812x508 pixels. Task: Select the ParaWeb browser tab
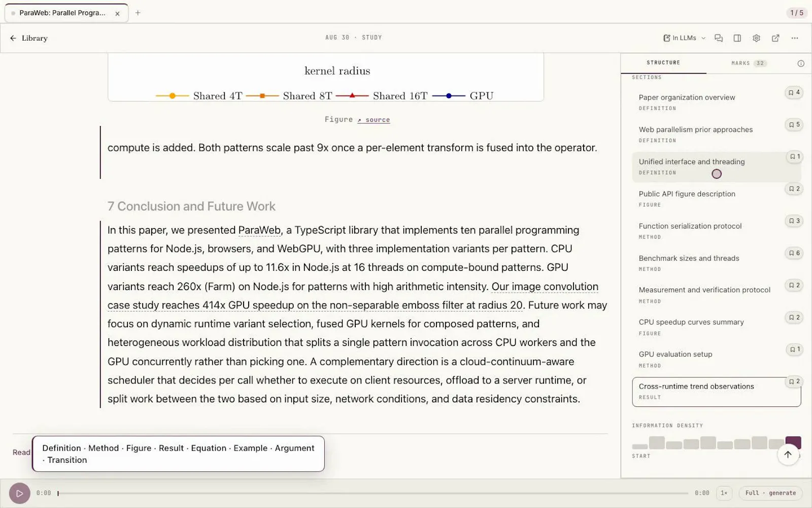(66, 13)
